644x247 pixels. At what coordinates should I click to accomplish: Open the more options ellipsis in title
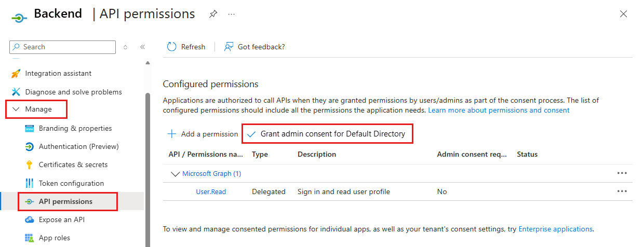(x=232, y=15)
